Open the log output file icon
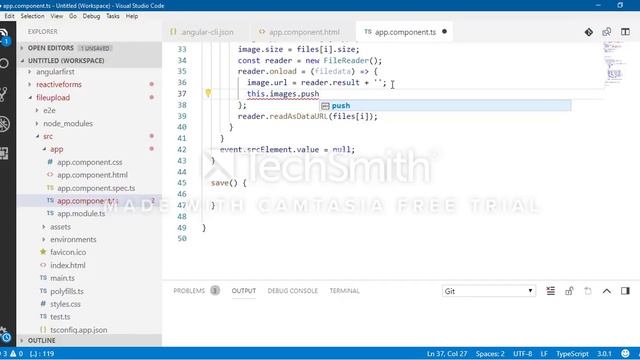The width and height of the screenshot is (640, 360). tap(588, 291)
